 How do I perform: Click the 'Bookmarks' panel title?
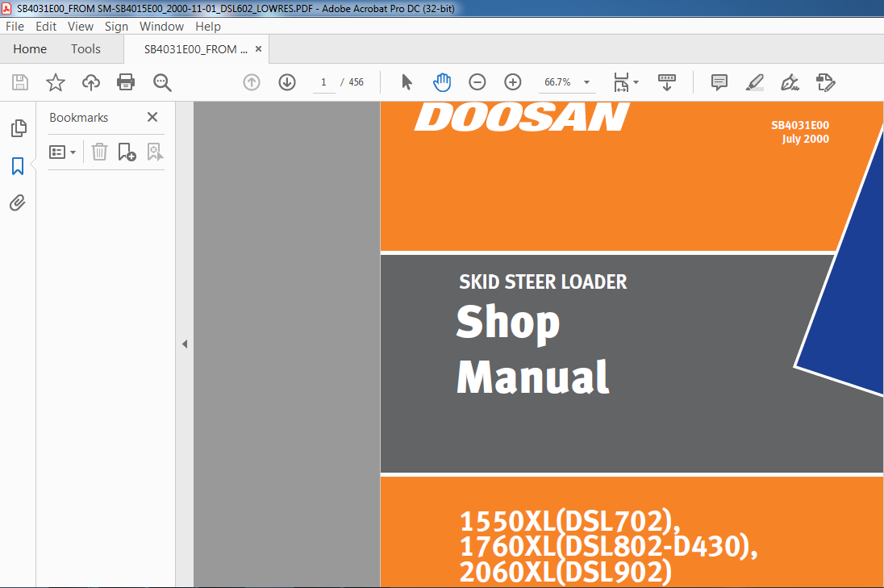pyautogui.click(x=79, y=117)
